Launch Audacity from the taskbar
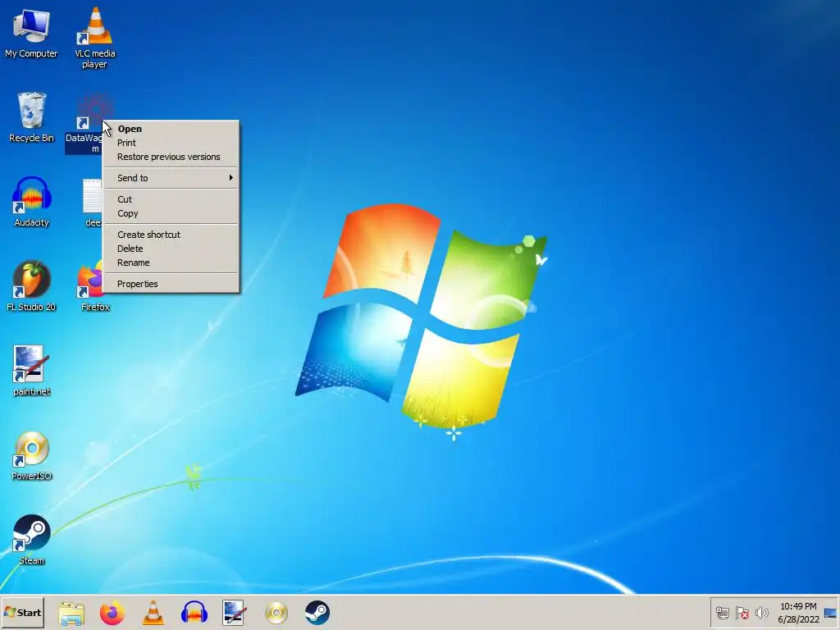The width and height of the screenshot is (840, 630). pos(194,613)
